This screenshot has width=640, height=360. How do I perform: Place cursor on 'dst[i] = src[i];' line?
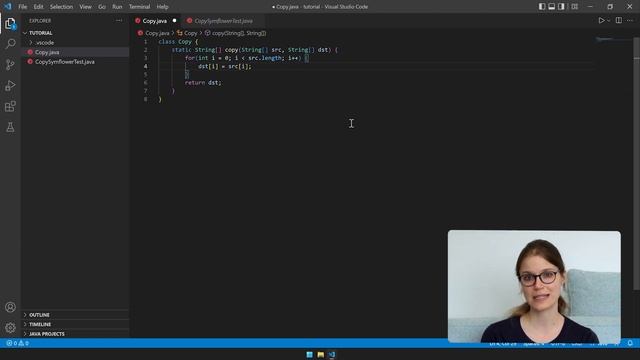point(225,67)
